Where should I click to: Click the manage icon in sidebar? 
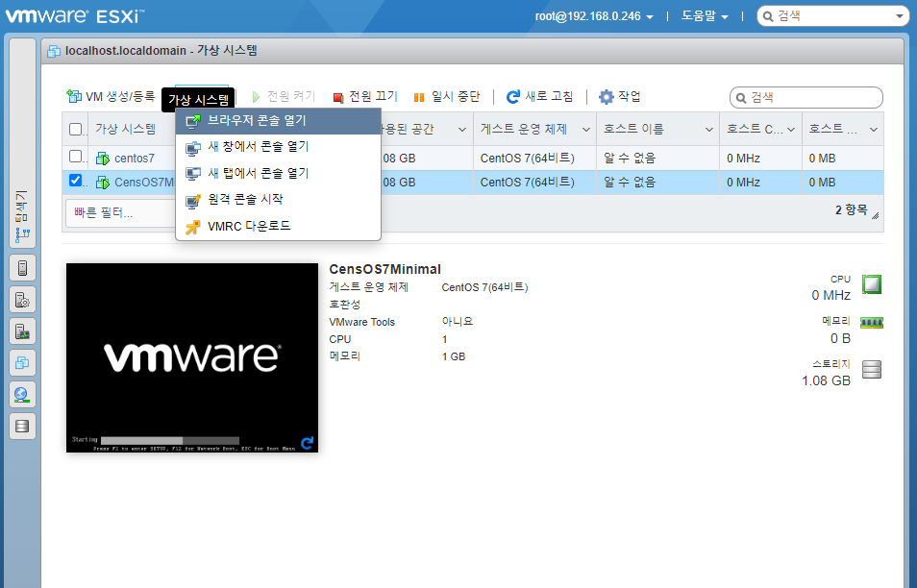[22, 300]
